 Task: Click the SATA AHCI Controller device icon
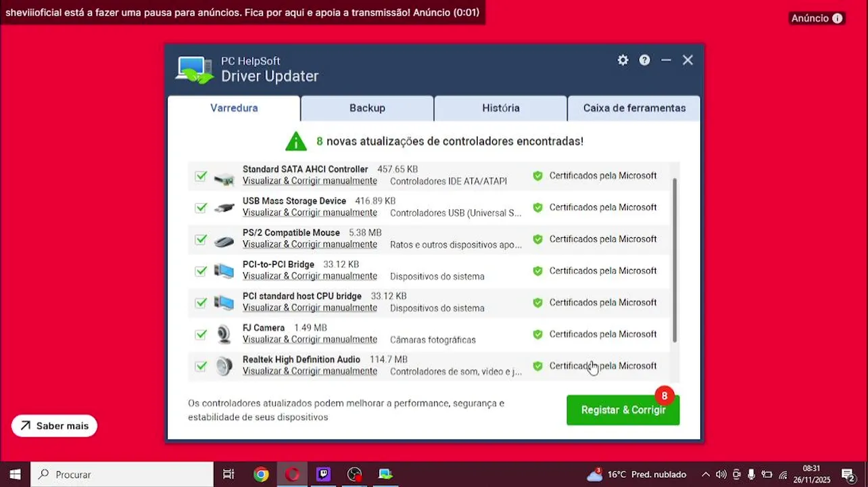(x=224, y=179)
